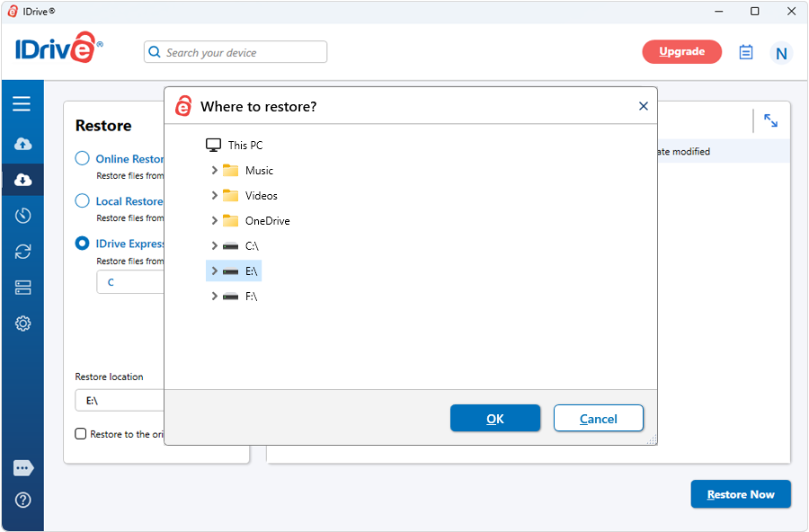This screenshot has width=809, height=532.
Task: Click the Upgrade button
Action: [682, 51]
